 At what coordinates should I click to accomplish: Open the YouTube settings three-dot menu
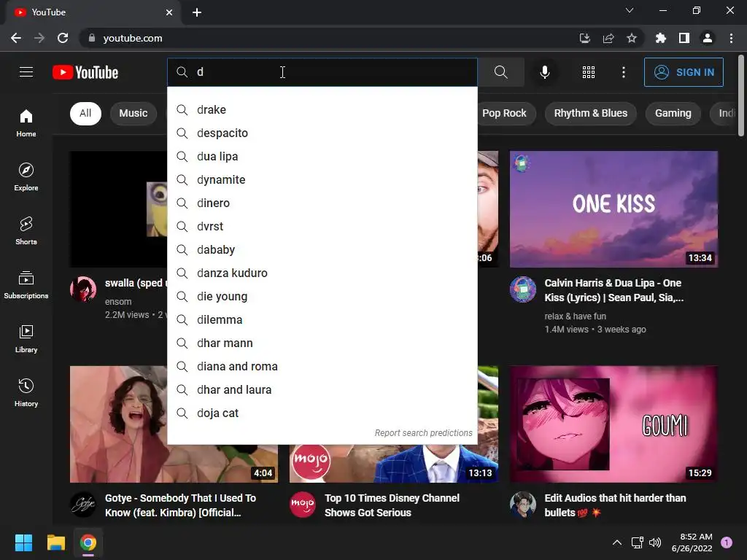[x=623, y=72]
